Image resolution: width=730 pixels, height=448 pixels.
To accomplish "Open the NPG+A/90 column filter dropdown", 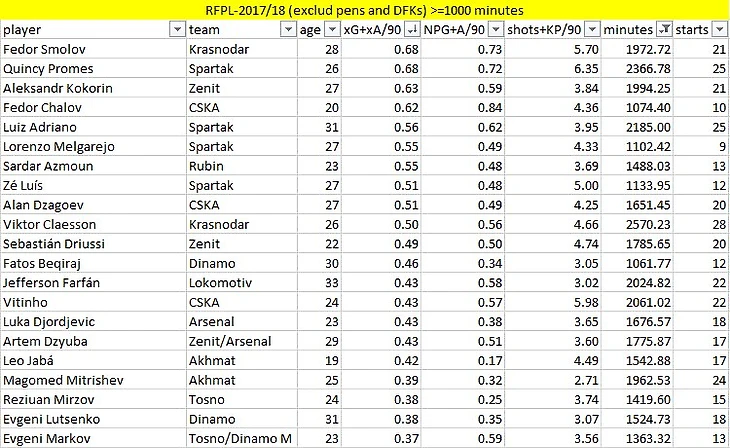I will point(496,30).
